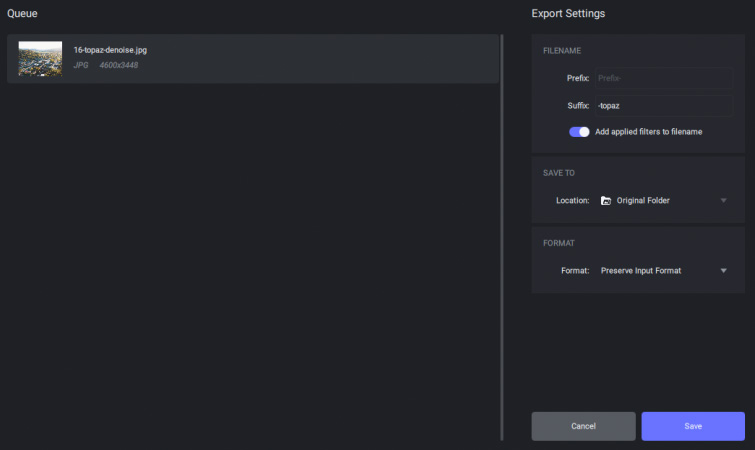755x450 pixels.
Task: Disable the applied filters filename toggle
Action: (579, 132)
